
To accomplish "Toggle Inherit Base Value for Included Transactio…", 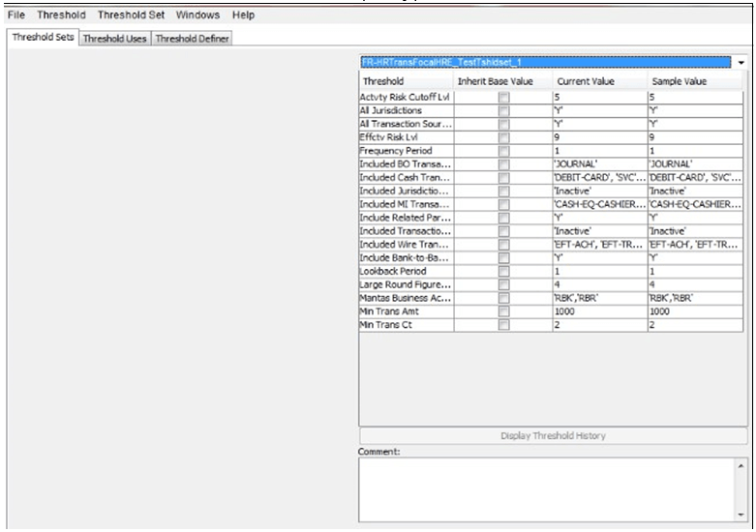I will (504, 231).
